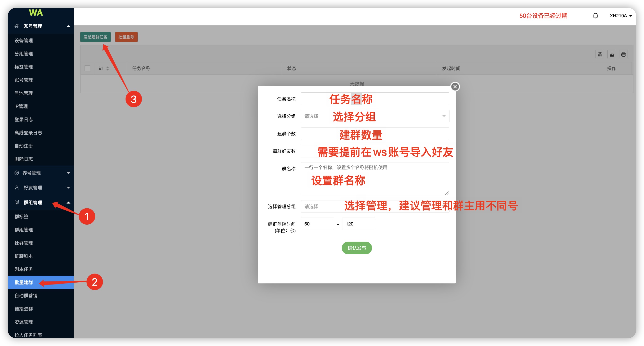Click the 养号管理 cube icon
644x346 pixels.
pyautogui.click(x=17, y=173)
